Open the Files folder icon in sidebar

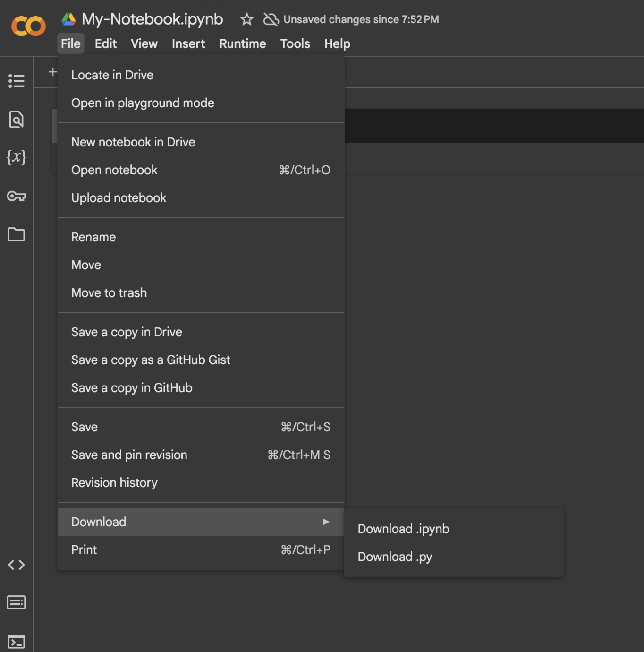17,234
